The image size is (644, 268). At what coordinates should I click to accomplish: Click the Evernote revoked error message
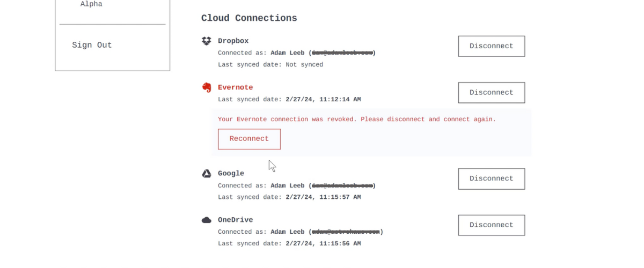coord(357,119)
